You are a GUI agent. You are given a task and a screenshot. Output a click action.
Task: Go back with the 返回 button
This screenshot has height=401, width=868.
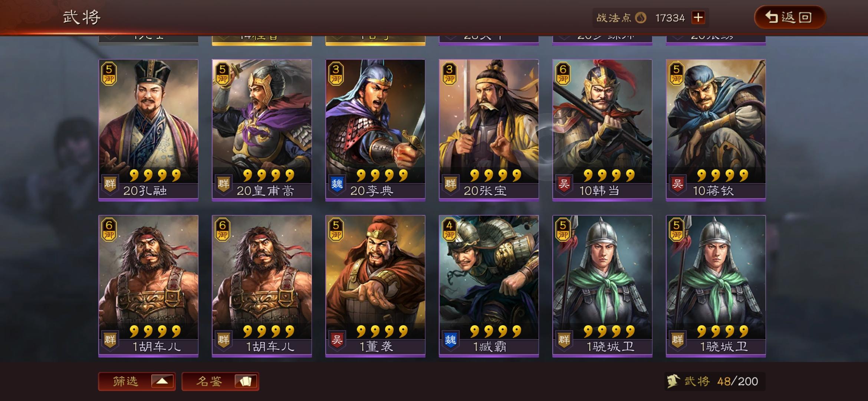tap(790, 17)
